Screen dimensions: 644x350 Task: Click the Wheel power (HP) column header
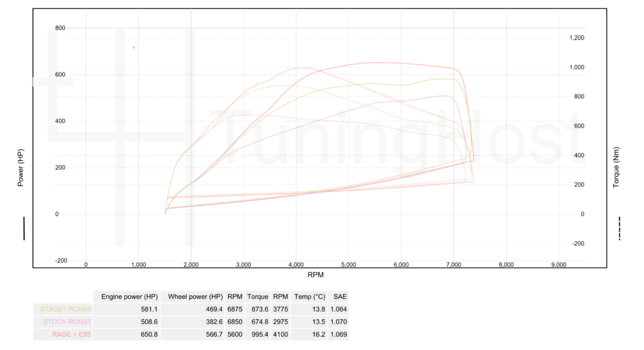pyautogui.click(x=192, y=296)
